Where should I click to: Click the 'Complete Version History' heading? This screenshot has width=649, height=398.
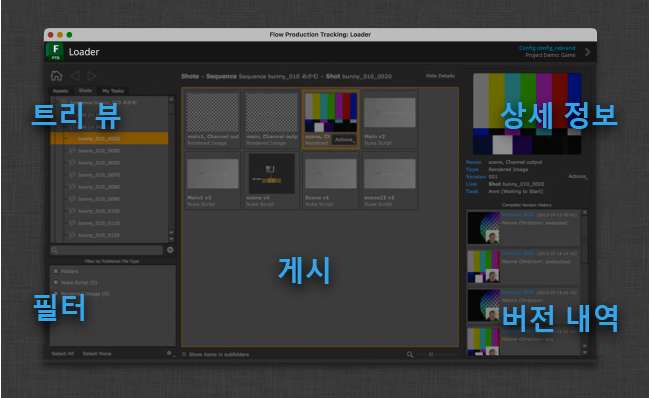[527, 205]
